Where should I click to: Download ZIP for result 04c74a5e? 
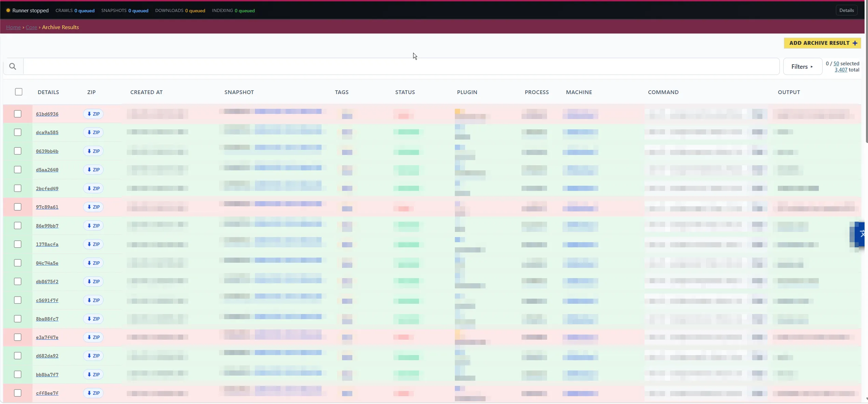tap(93, 263)
